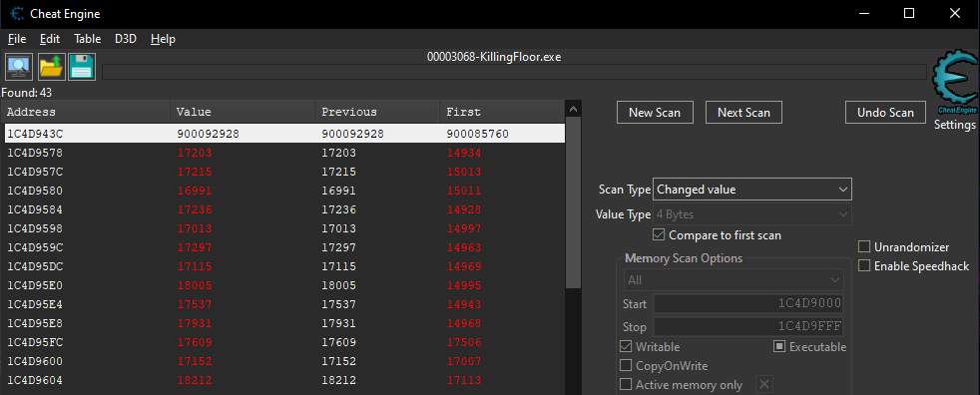Click the Cheat Engine logo above Settings

(x=955, y=83)
